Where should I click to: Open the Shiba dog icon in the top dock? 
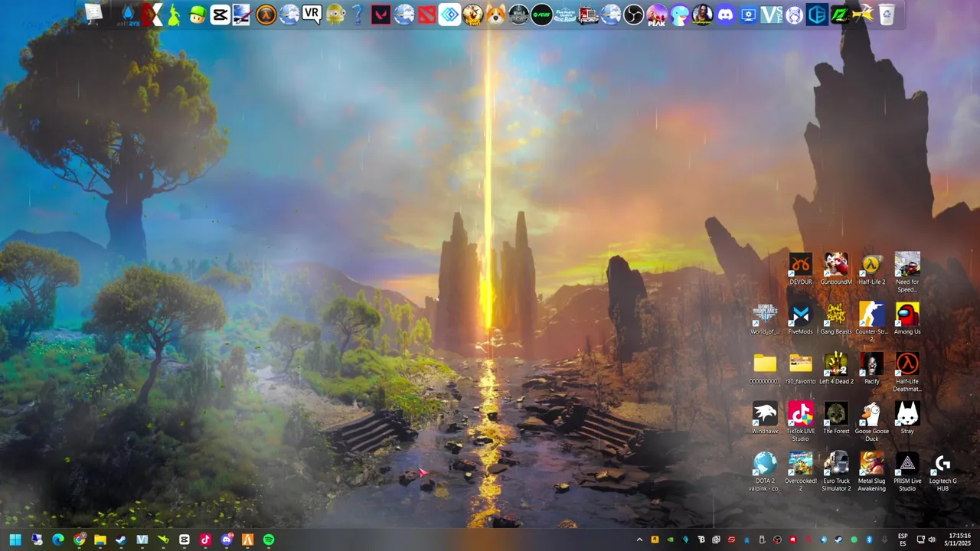pos(495,14)
